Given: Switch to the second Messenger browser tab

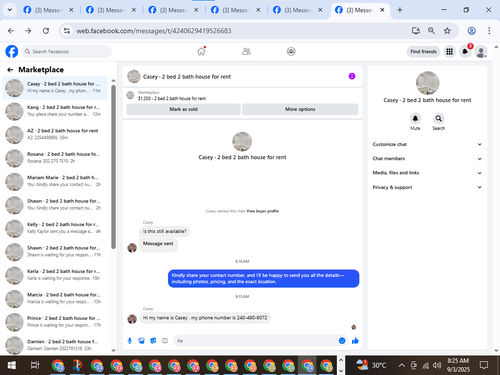Looking at the screenshot, I should (x=111, y=10).
